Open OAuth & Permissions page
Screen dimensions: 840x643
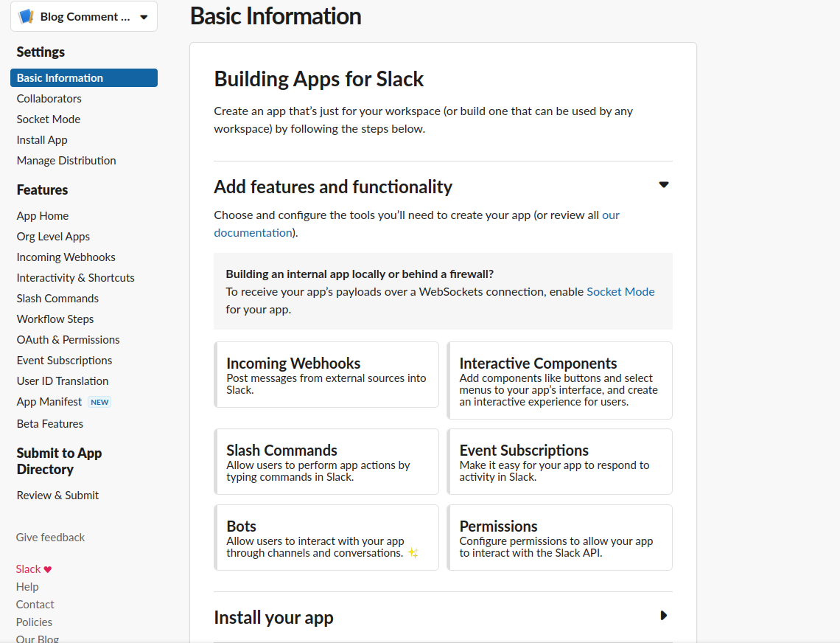pyautogui.click(x=68, y=340)
